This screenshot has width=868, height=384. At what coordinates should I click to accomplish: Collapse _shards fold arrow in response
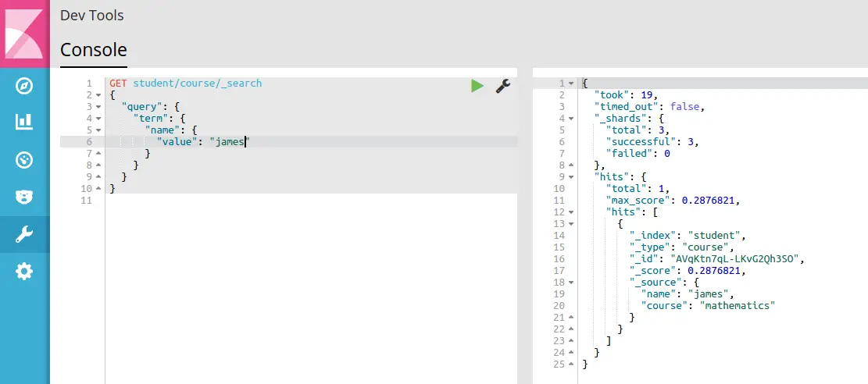coord(571,119)
